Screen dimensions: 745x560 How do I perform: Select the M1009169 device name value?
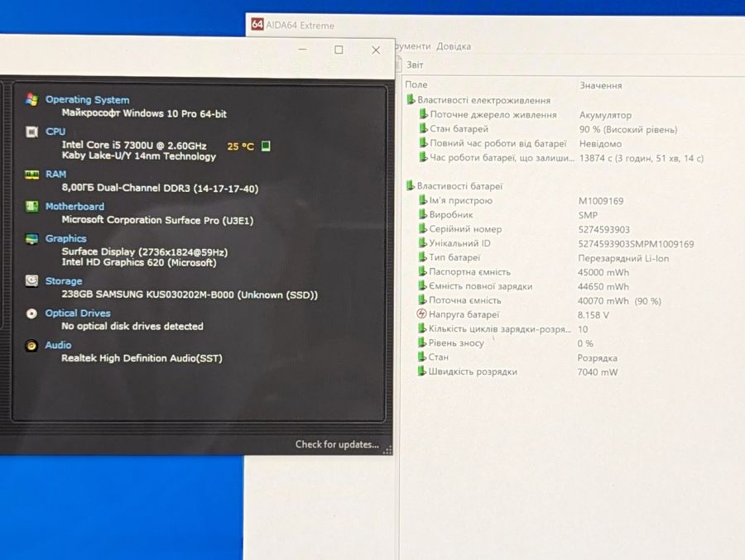601,201
